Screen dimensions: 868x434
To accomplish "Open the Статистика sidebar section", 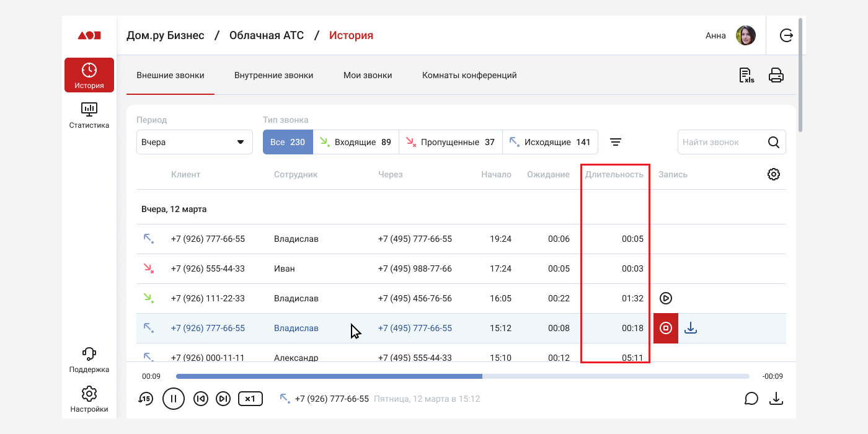I will [89, 115].
